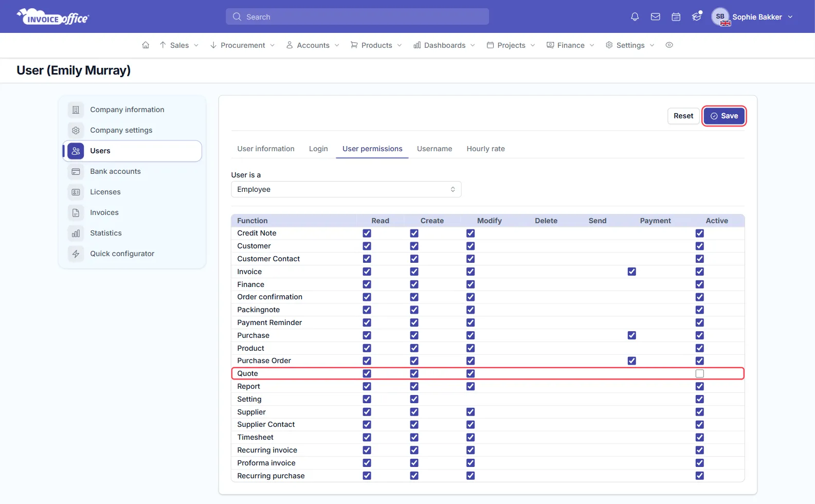This screenshot has height=504, width=815.
Task: Switch to the User information tab
Action: pyautogui.click(x=266, y=149)
